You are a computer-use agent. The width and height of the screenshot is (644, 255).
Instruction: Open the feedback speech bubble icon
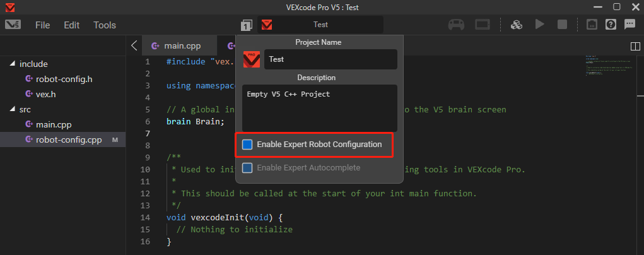point(629,25)
